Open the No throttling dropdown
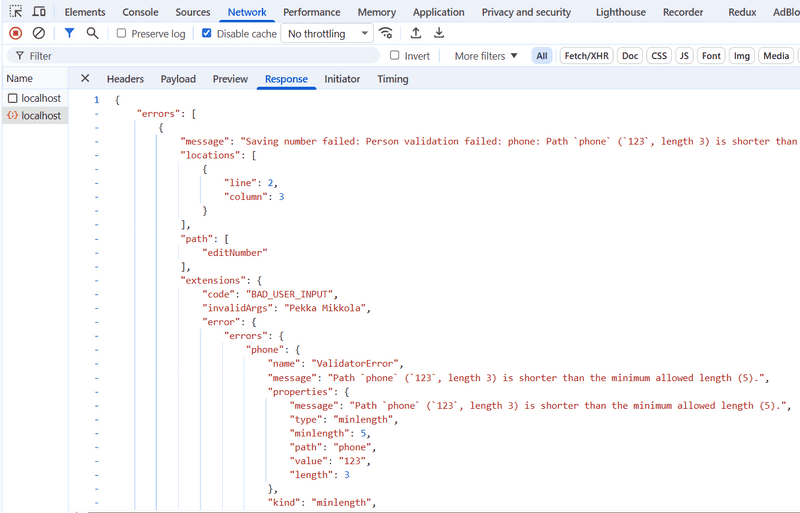The height and width of the screenshot is (513, 800). coord(326,34)
